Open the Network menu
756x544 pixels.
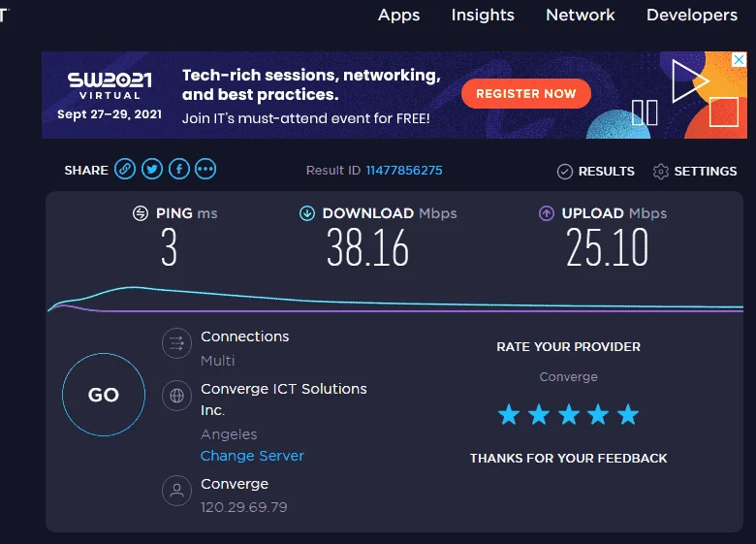pyautogui.click(x=580, y=16)
